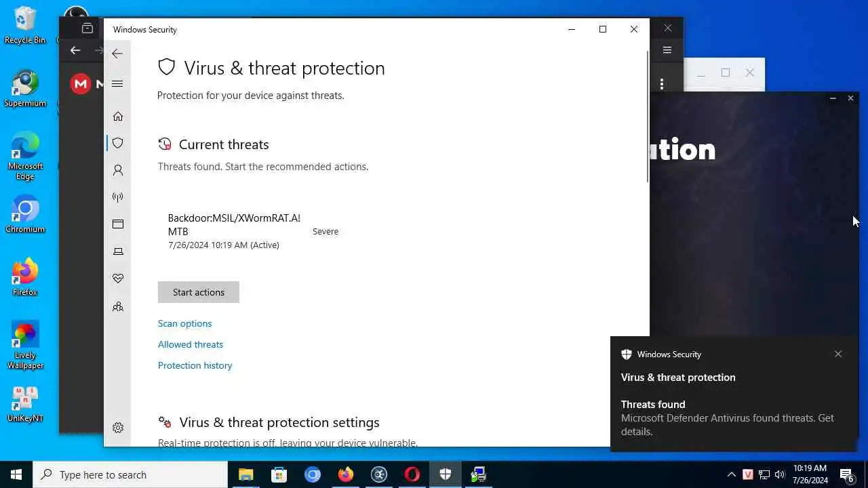Open Chromium desktop shortcut
Screen dimensions: 868x488
point(25,215)
